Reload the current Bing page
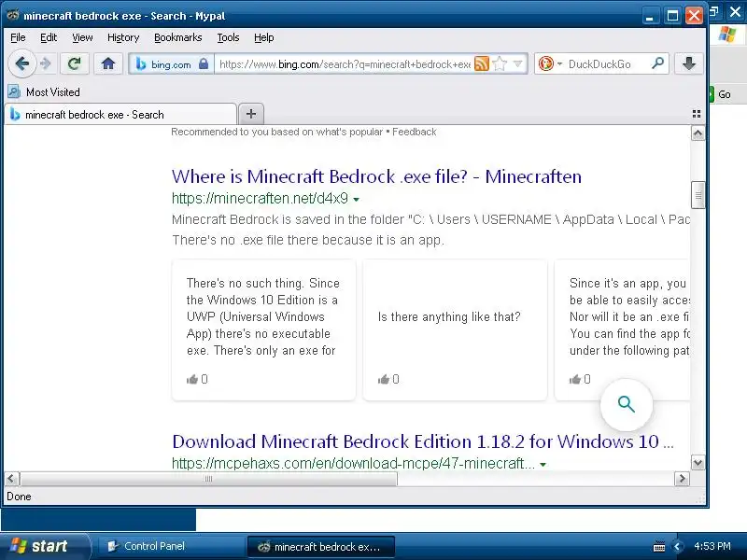Viewport: 747px width, 560px height. point(75,63)
